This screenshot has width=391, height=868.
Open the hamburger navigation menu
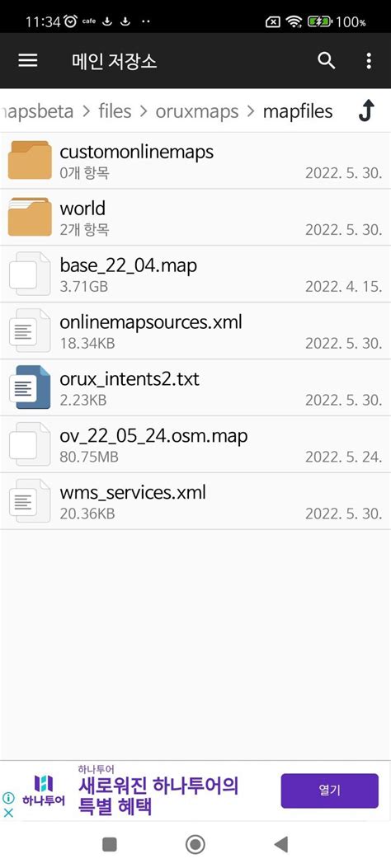(28, 61)
